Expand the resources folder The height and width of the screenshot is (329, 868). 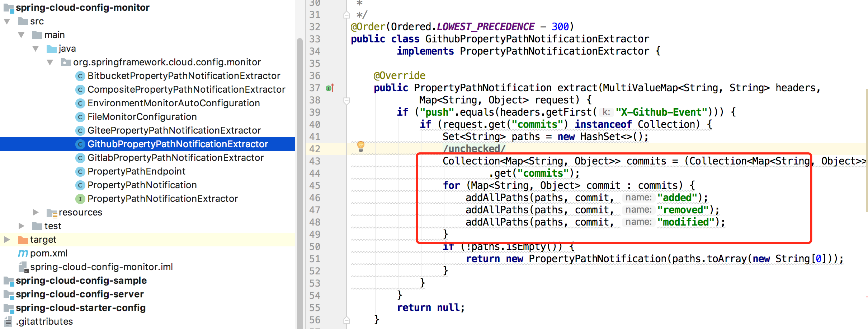coord(36,212)
